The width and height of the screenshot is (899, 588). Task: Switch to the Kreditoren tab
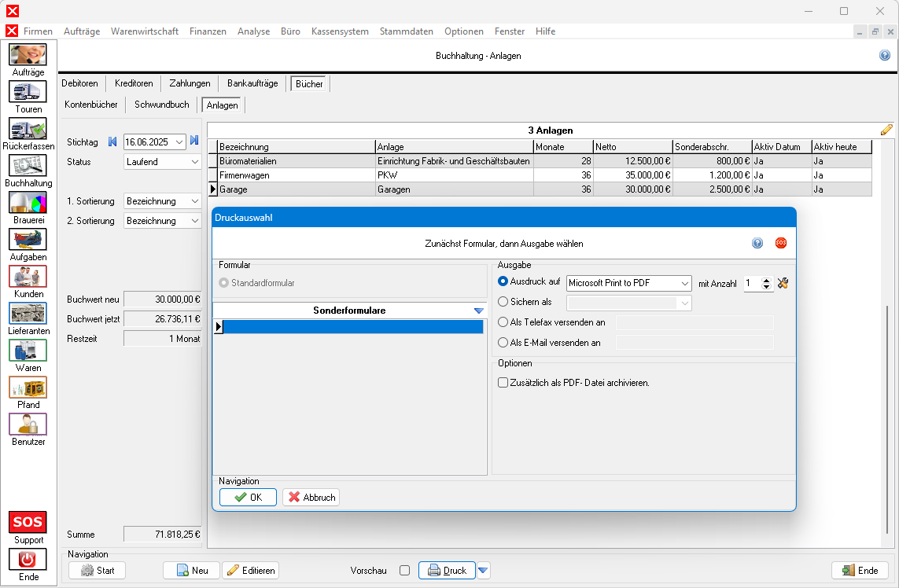(134, 83)
